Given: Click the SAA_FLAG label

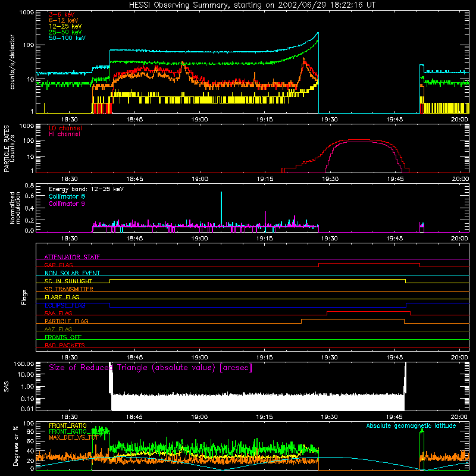Looking at the screenshot, I should (x=58, y=313).
